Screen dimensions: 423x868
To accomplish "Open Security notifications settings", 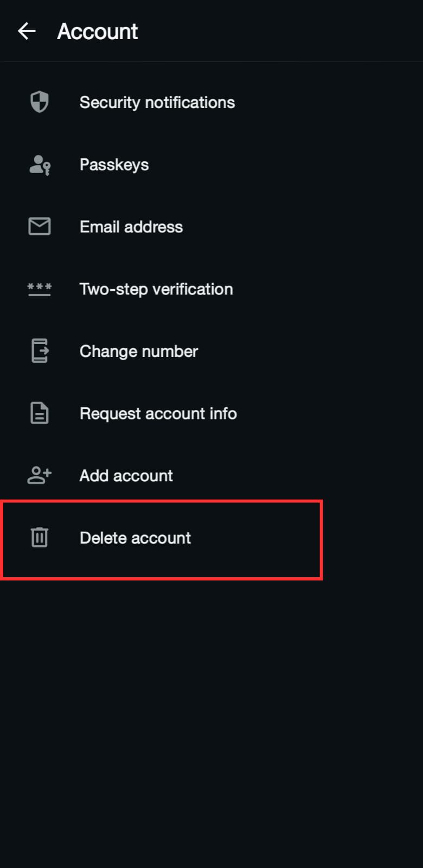I will [x=157, y=103].
